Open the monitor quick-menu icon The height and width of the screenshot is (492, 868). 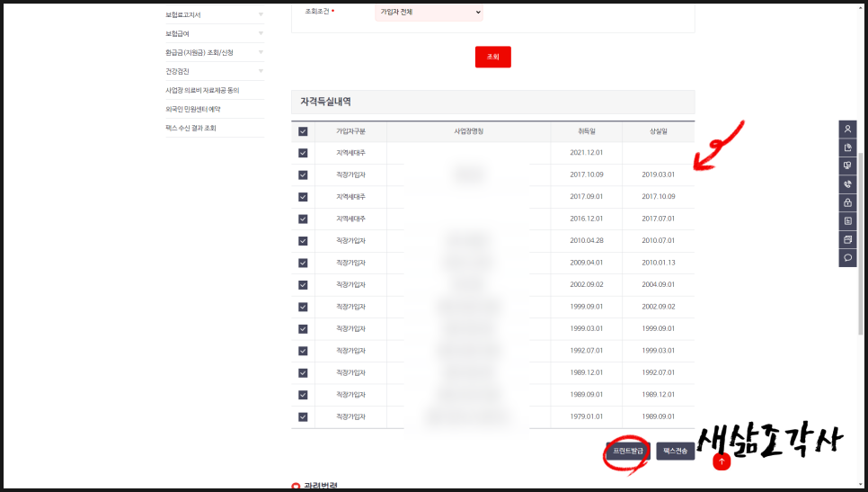tap(847, 165)
